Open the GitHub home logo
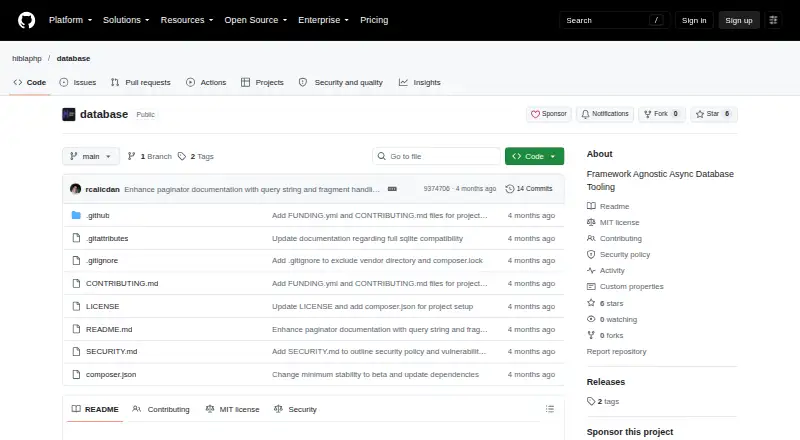The width and height of the screenshot is (800, 440). pyautogui.click(x=27, y=20)
